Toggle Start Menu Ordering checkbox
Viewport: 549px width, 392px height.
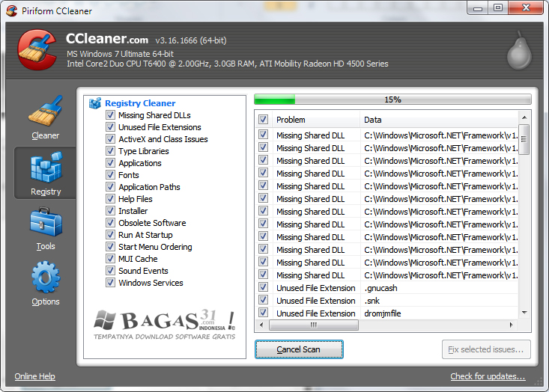click(x=110, y=247)
